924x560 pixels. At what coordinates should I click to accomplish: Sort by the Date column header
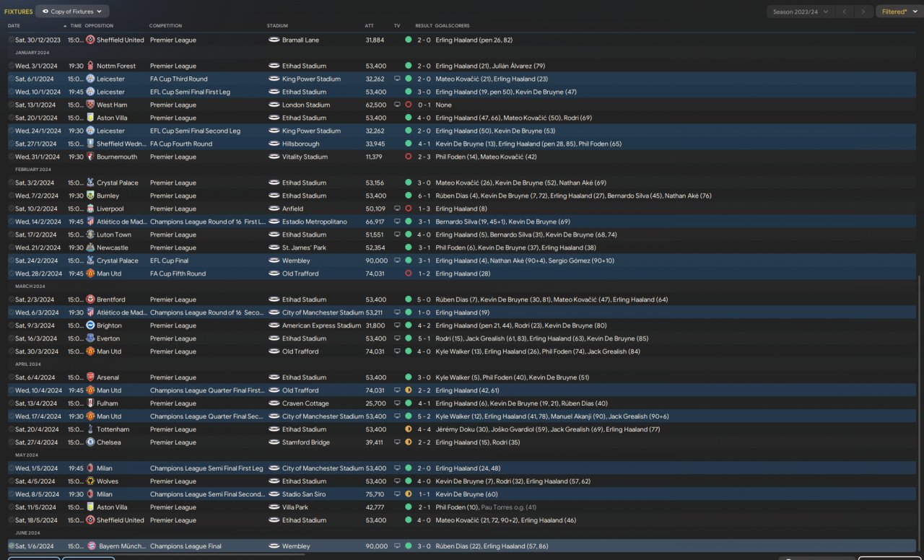click(x=14, y=26)
